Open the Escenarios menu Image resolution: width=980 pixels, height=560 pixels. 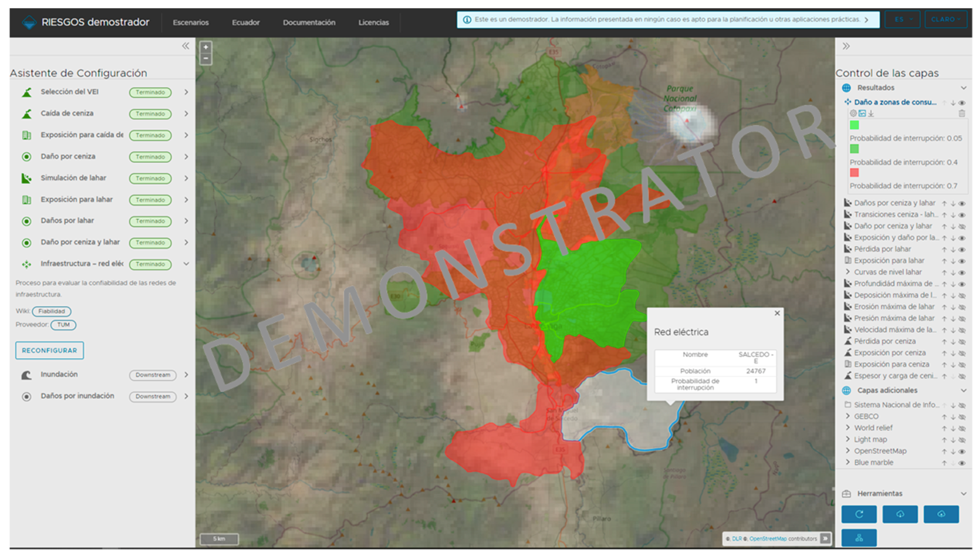pos(191,22)
